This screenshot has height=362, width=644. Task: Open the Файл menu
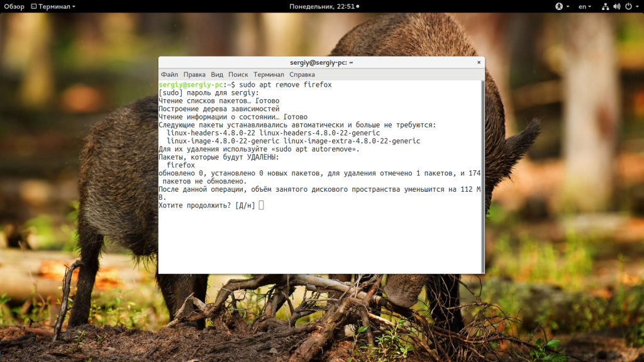point(169,74)
